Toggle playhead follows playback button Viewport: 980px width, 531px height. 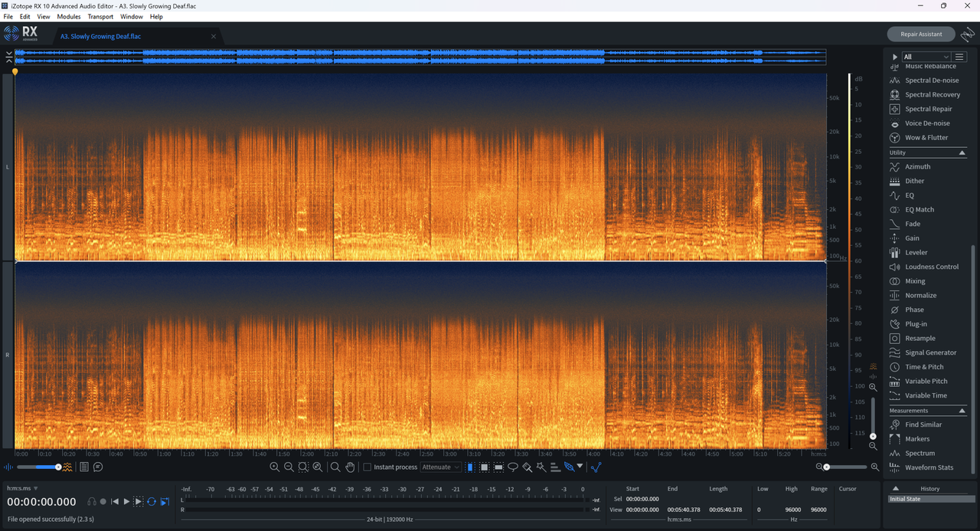(x=164, y=502)
